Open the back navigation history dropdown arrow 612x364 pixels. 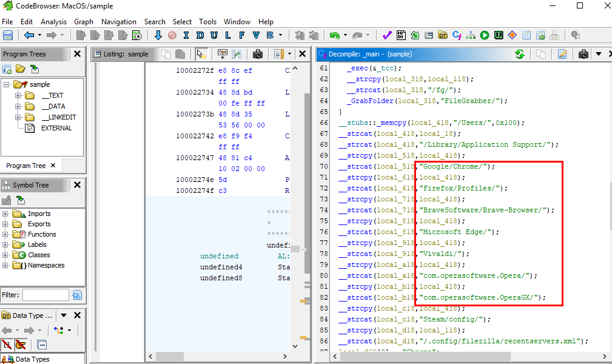(39, 36)
